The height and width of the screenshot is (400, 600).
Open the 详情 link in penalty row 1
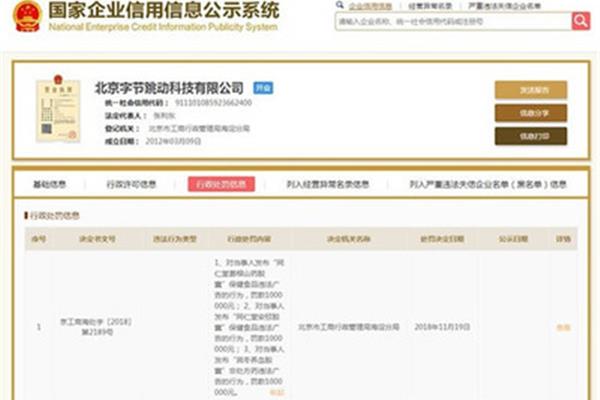[563, 327]
